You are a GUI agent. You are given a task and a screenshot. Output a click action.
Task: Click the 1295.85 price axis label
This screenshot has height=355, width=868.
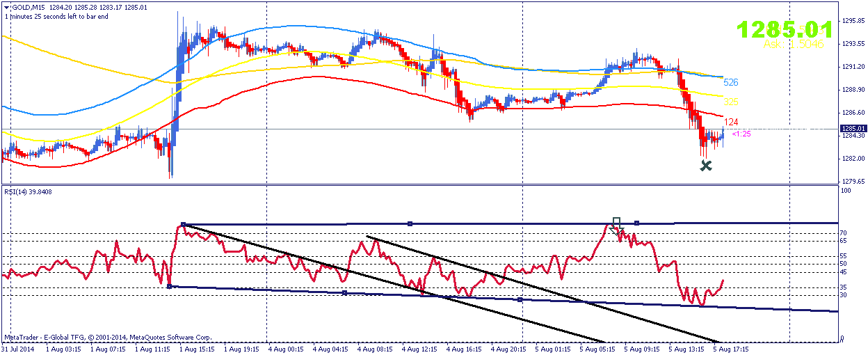853,21
